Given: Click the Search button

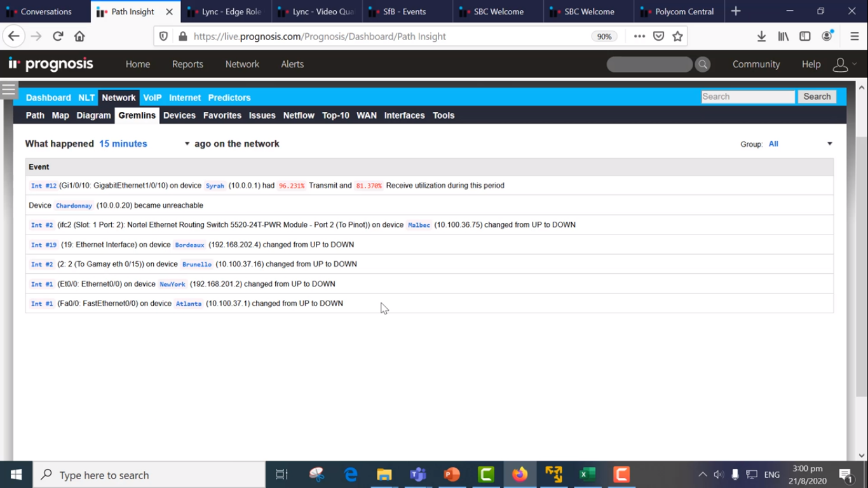Looking at the screenshot, I should pyautogui.click(x=817, y=97).
